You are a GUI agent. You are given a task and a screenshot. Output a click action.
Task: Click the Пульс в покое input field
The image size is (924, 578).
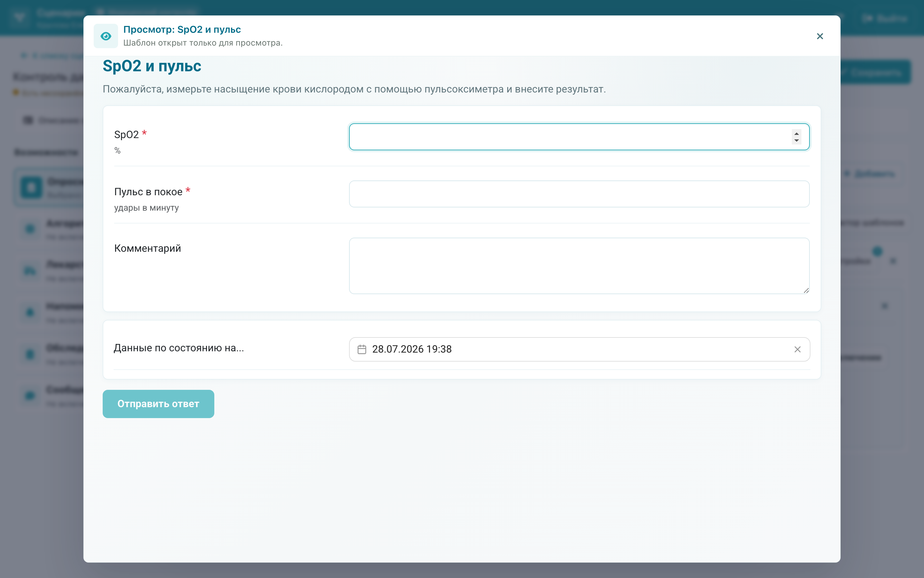point(579,194)
